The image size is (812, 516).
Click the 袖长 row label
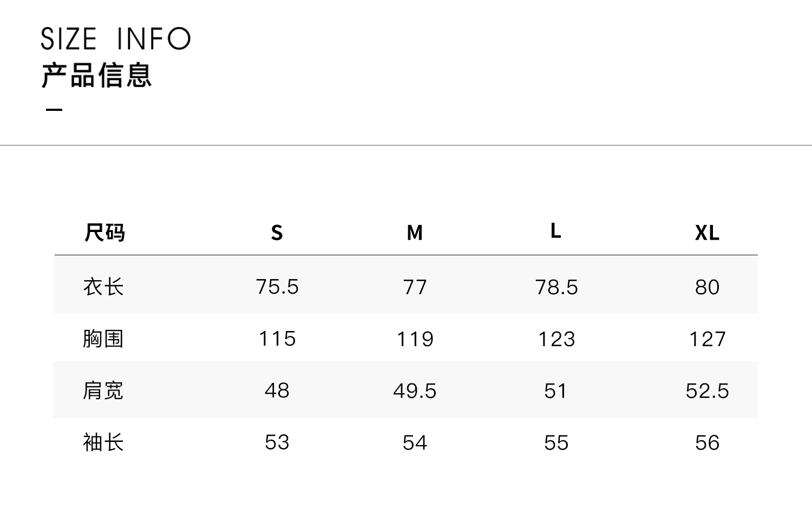103,442
